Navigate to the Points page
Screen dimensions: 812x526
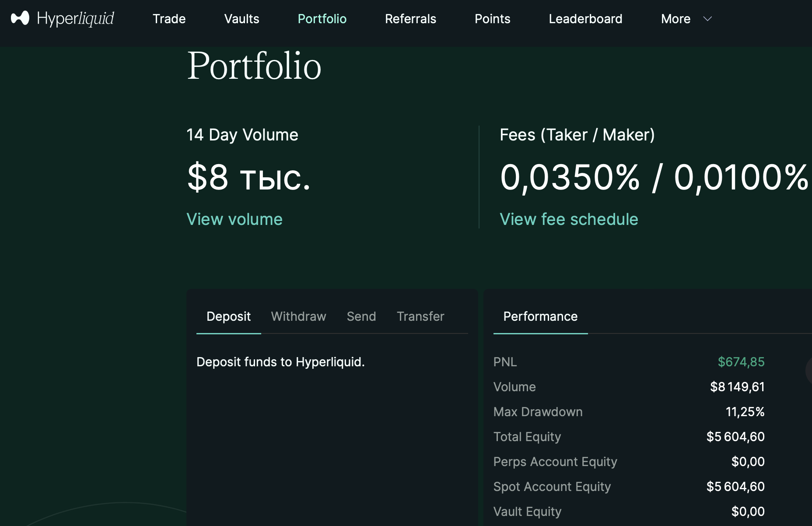tap(492, 19)
